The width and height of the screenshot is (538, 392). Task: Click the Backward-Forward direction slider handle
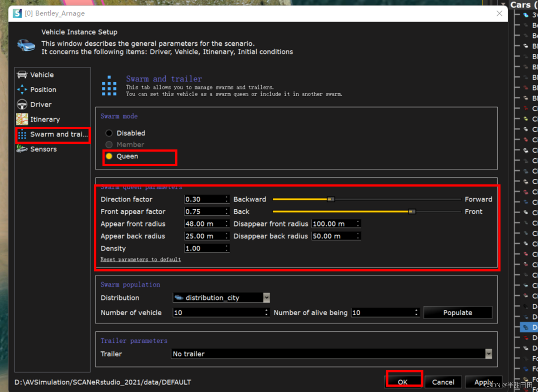331,199
